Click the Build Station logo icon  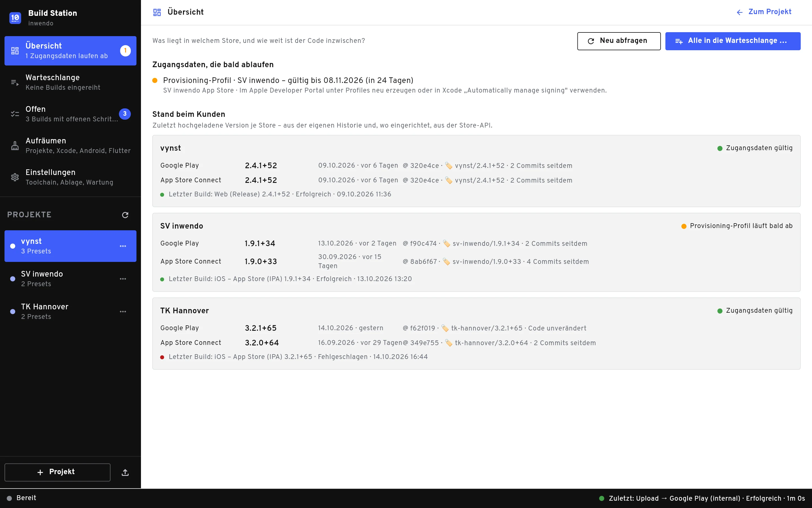(15, 18)
